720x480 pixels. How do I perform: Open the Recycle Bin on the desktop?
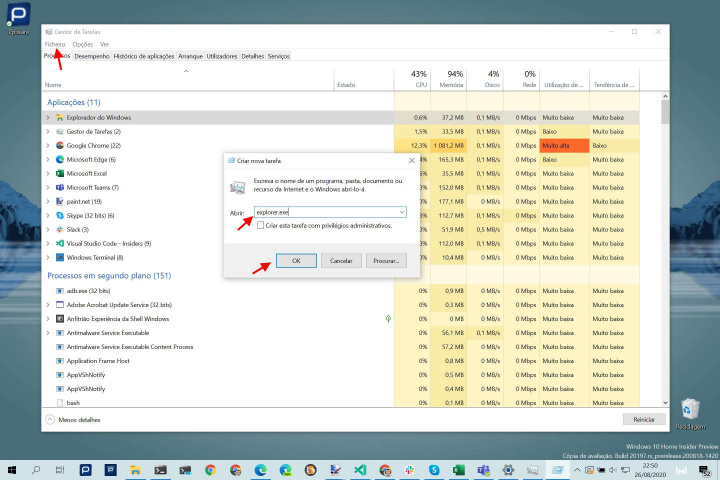[689, 409]
